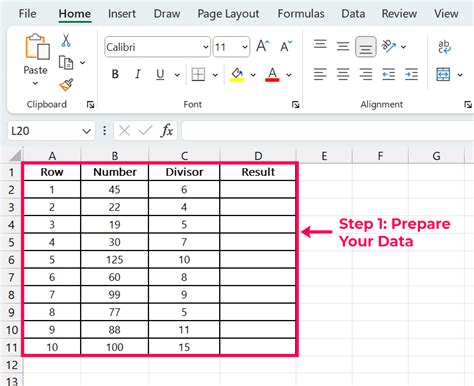Select Divisor cell containing 15

pyautogui.click(x=184, y=347)
